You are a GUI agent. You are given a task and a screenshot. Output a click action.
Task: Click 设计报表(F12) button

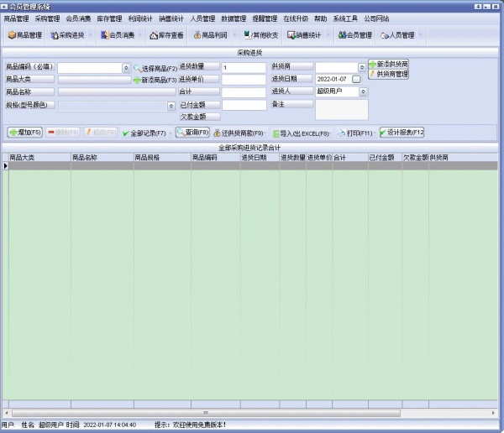402,133
